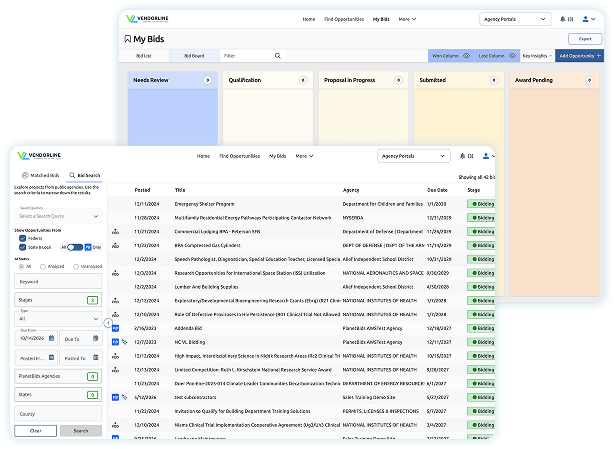Open Find Opportunities in My Bids window nav

click(344, 19)
